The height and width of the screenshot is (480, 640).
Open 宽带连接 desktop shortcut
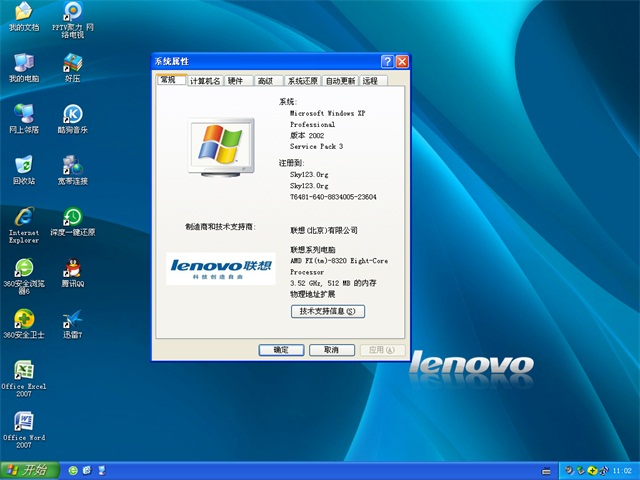pos(72,167)
